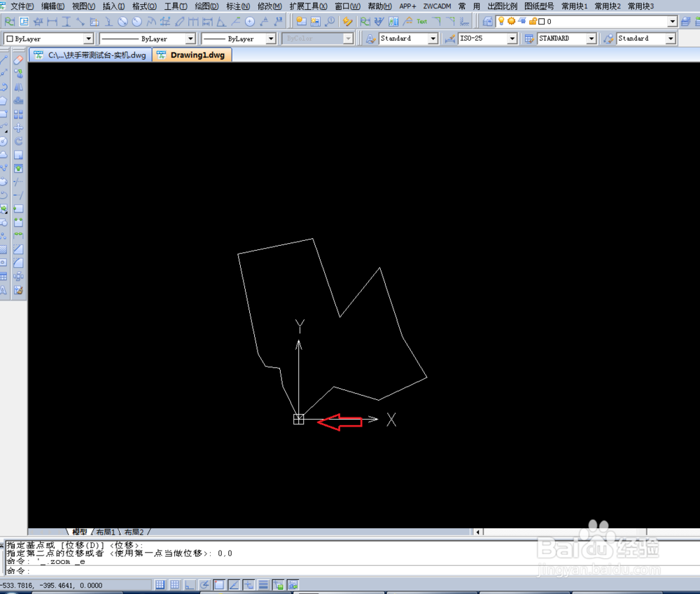Select the Mirror tool
This screenshot has height=594, width=700.
coord(18,87)
